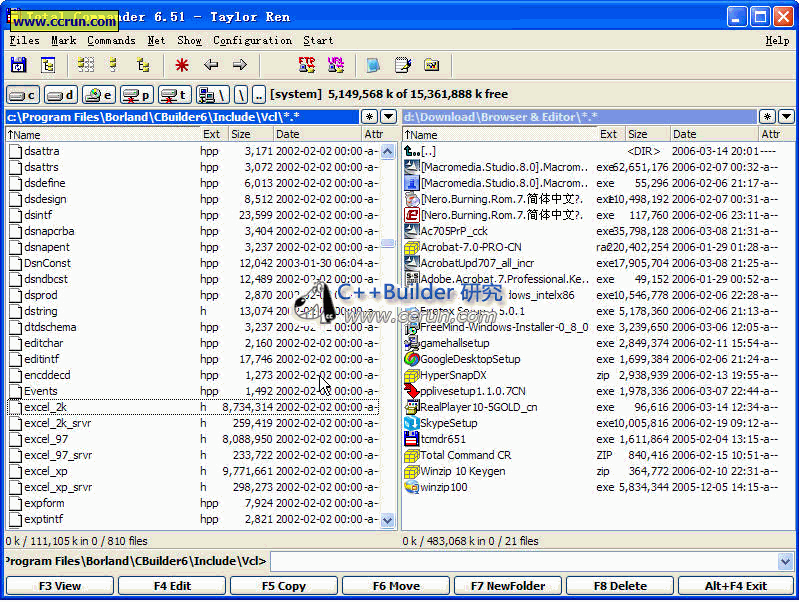Open the Commands menu
799x602 pixels.
point(111,41)
